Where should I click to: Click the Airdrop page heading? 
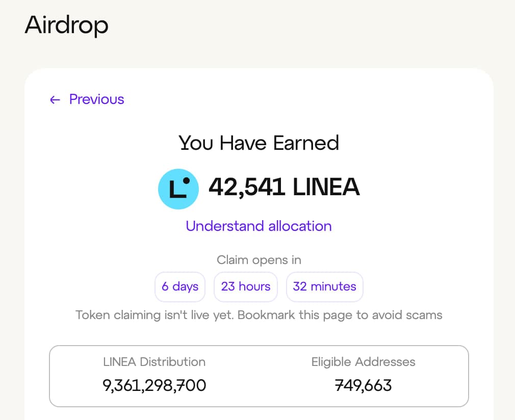coord(66,25)
